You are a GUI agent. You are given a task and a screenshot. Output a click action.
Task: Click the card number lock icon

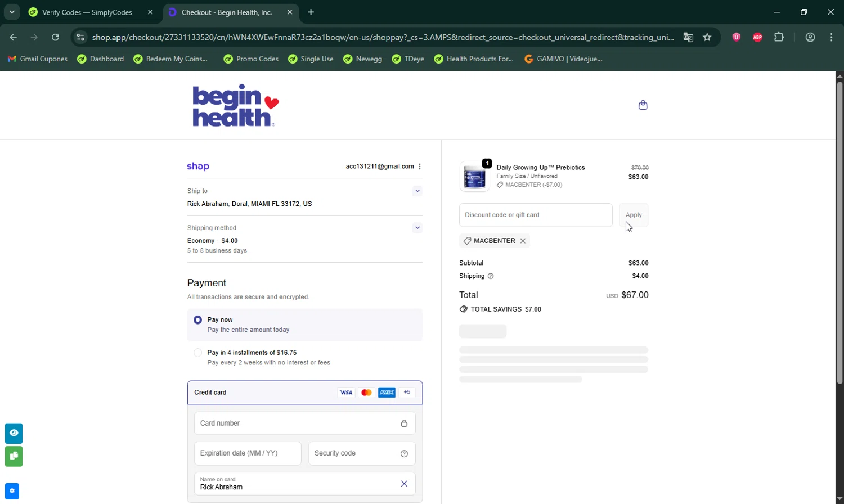point(404,424)
